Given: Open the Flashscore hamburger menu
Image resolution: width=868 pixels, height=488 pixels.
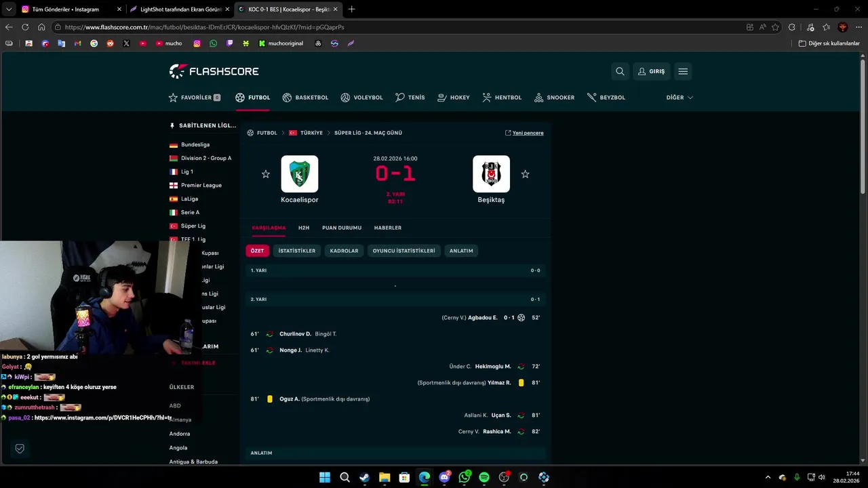Looking at the screenshot, I should (x=683, y=71).
